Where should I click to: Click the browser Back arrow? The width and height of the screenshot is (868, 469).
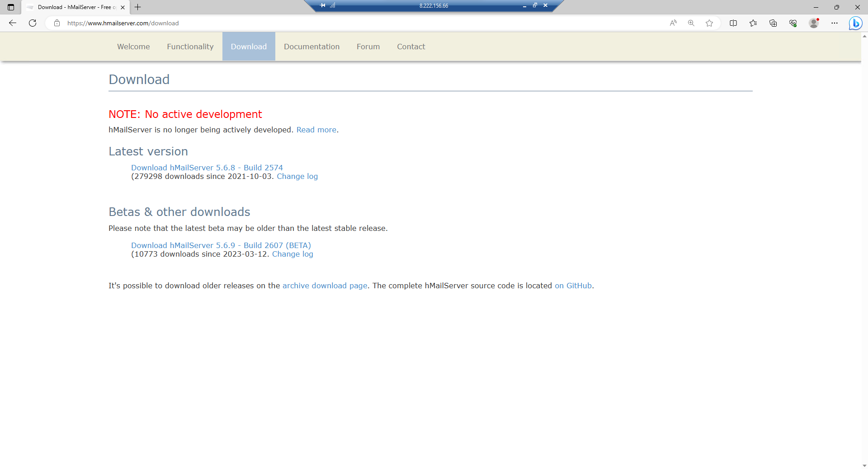coord(13,23)
